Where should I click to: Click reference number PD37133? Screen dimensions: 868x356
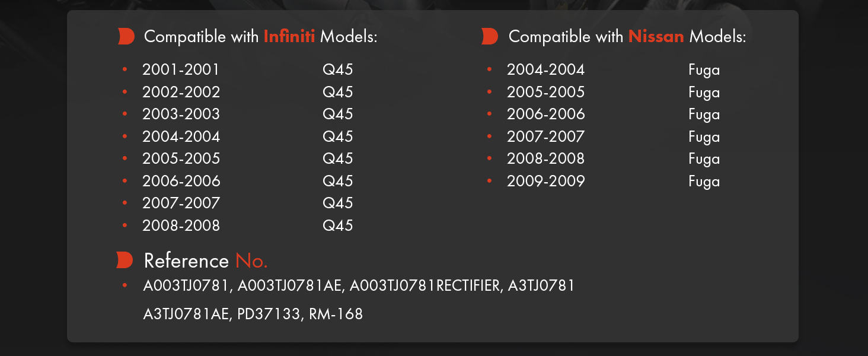tap(269, 314)
